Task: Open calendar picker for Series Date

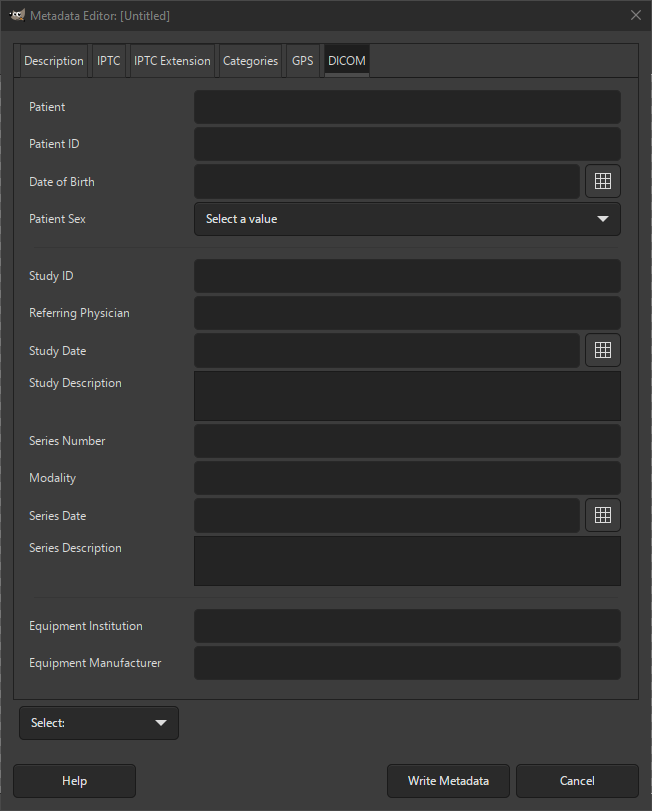Action: coord(602,515)
